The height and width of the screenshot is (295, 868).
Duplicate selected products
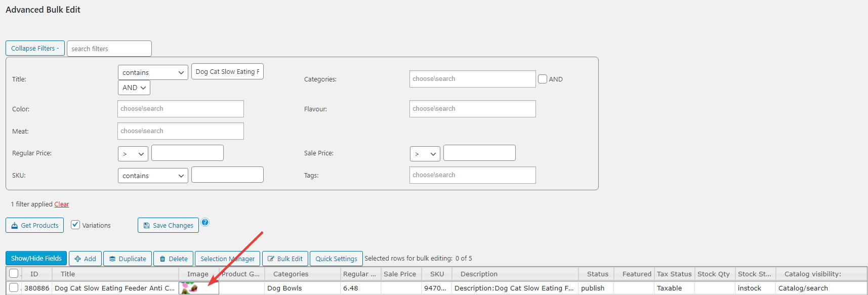click(128, 259)
